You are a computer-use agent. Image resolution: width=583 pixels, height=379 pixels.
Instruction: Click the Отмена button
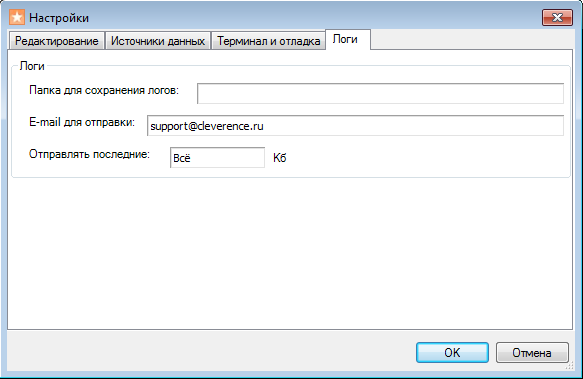532,352
